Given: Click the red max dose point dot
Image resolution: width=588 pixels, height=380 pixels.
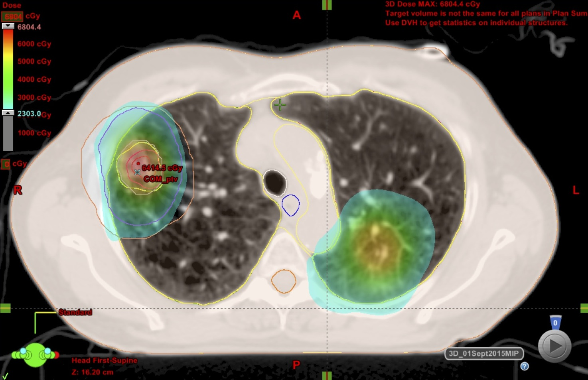Looking at the screenshot, I should click(138, 163).
